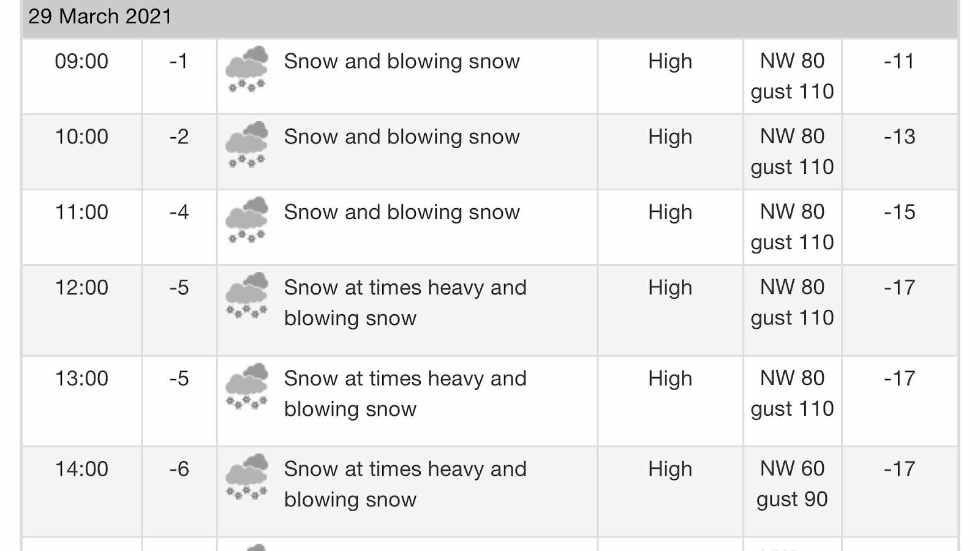Click the snow icon in the 13:00 row
The image size is (980, 551).
[247, 386]
